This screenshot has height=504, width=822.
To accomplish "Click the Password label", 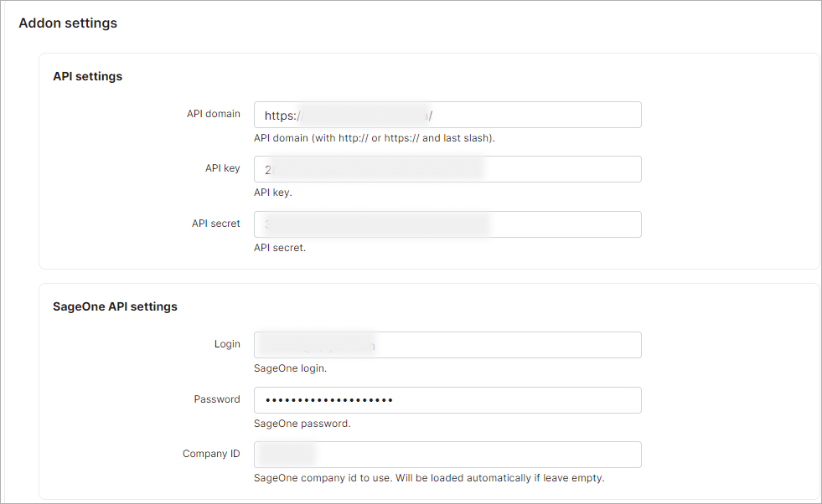I will [217, 399].
